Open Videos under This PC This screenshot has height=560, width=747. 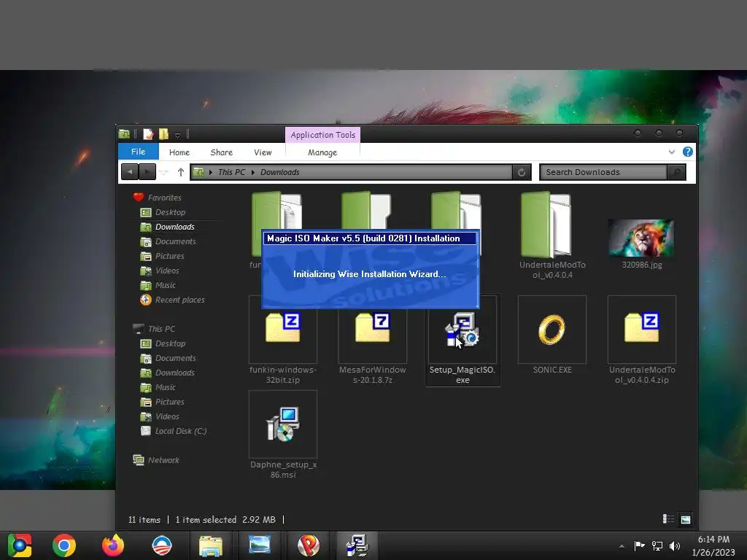click(x=167, y=416)
